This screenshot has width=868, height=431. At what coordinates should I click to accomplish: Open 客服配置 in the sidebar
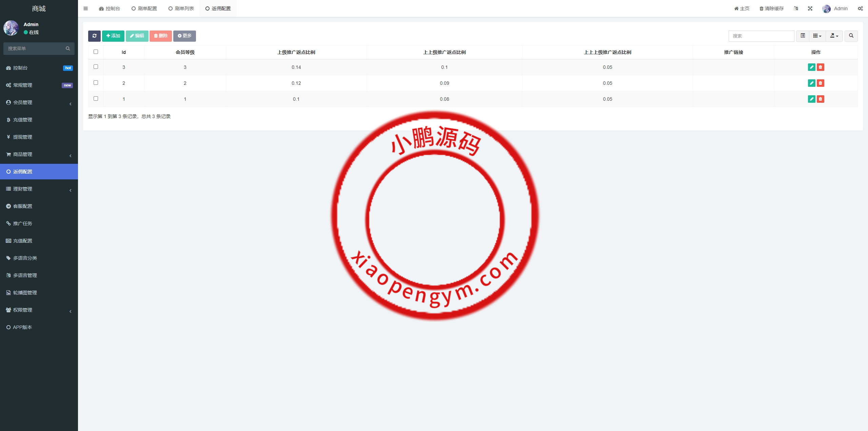pyautogui.click(x=23, y=206)
